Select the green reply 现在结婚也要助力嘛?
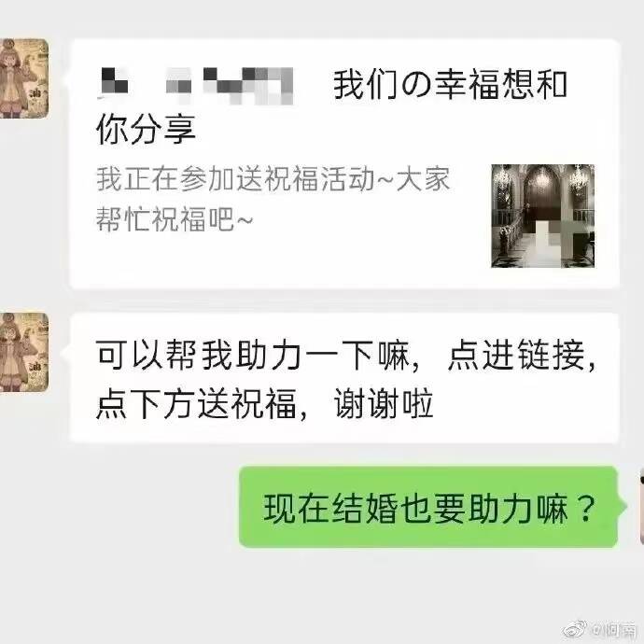 click(x=428, y=507)
